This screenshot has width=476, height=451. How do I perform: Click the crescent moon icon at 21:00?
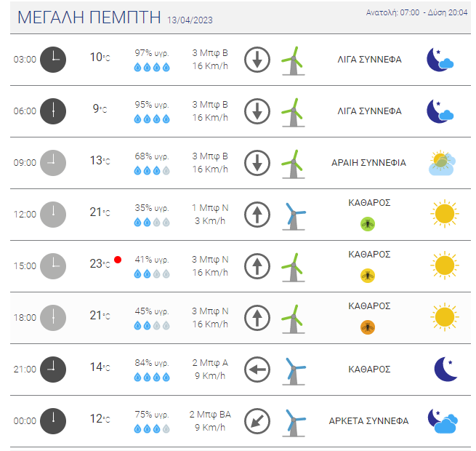pyautogui.click(x=445, y=369)
